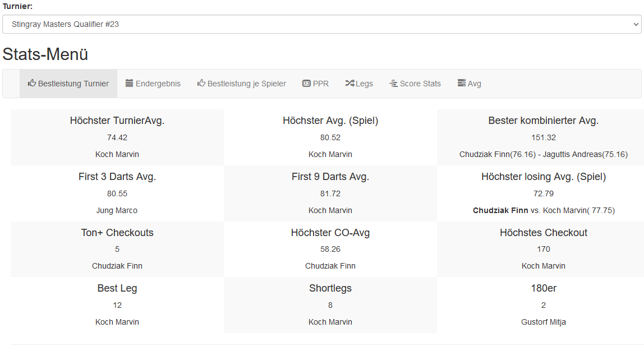Click the Shortlegs value 8
The width and height of the screenshot is (644, 346).
point(330,305)
